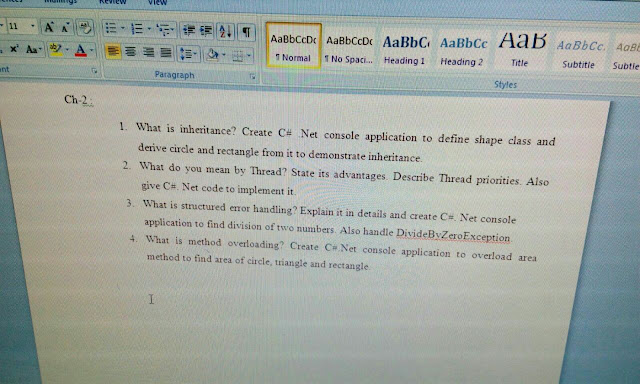Click the Ch-2 heading text
Viewport: 640px width, 384px height.
78,100
